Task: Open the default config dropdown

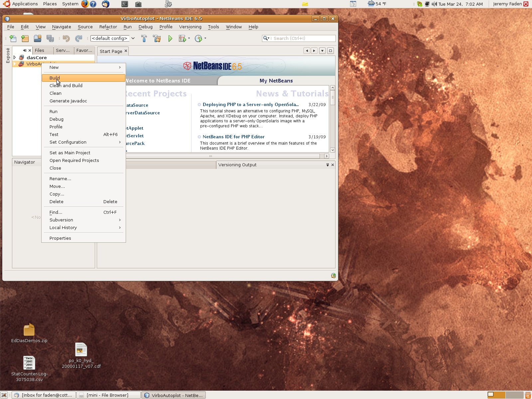Action: pos(133,38)
